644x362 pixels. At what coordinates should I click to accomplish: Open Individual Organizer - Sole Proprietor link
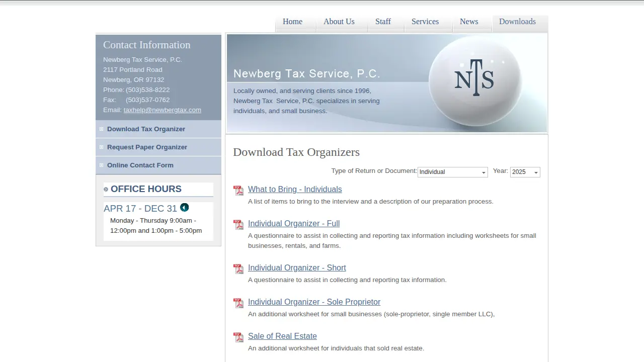tap(314, 302)
